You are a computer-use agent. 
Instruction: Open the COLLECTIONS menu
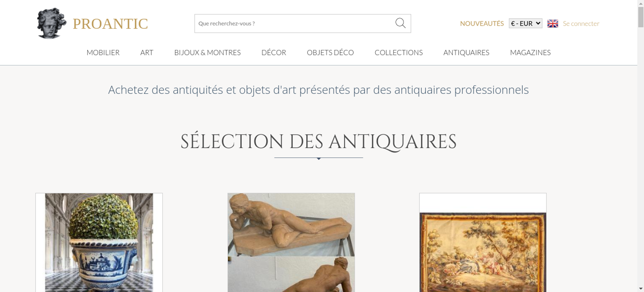pos(399,52)
